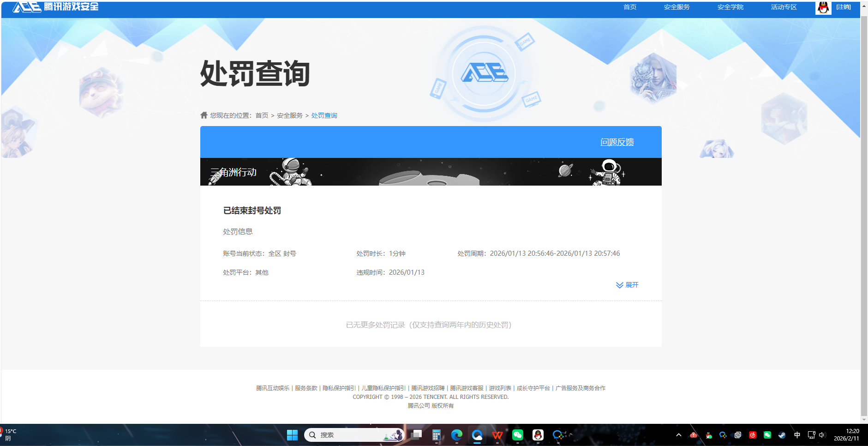Show hidden tray icons with the chevron
Screen dimensions: 868x446
coord(679,434)
